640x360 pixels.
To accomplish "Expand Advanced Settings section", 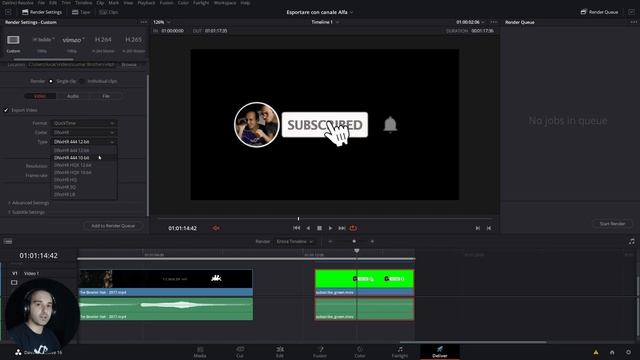I will pos(29,203).
